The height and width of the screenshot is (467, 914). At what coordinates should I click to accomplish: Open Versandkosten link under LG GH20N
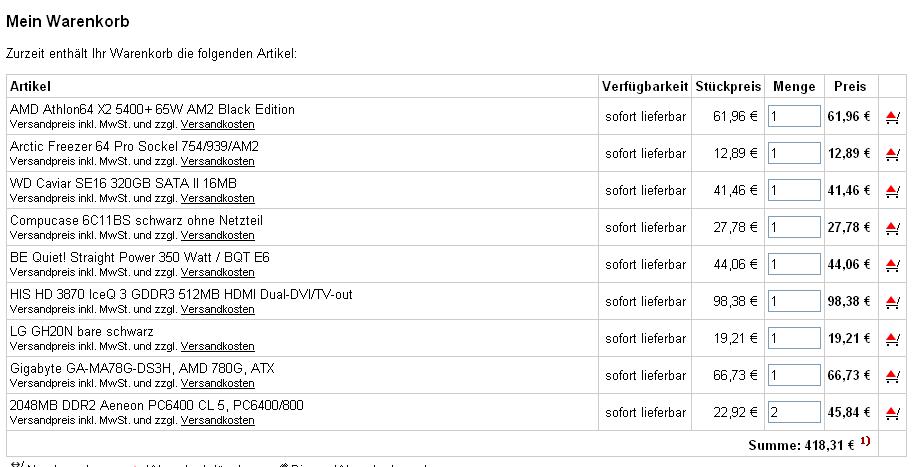(217, 346)
